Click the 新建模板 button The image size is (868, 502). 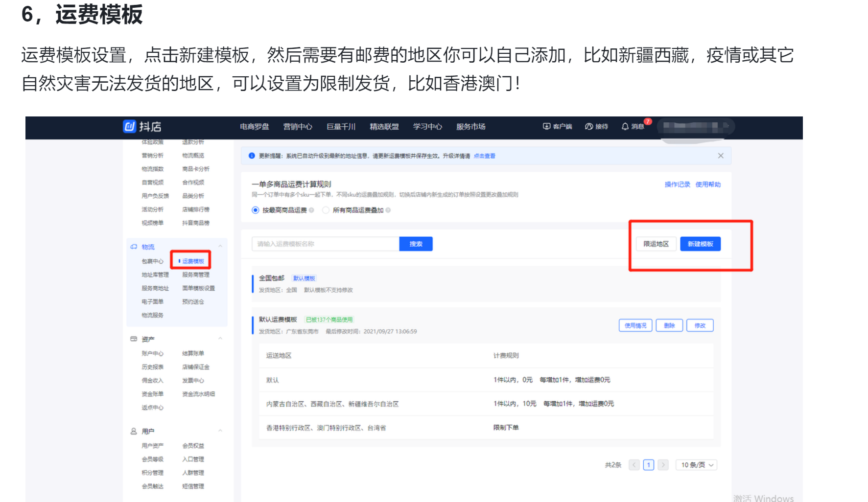coord(701,244)
